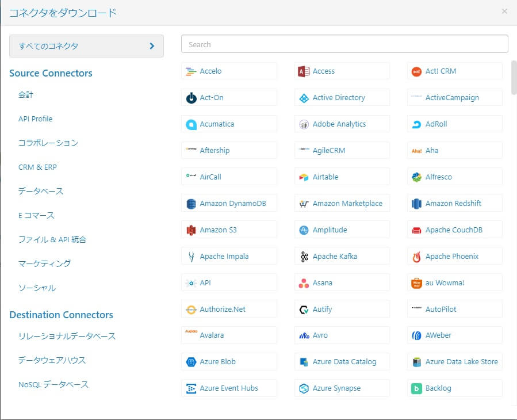The height and width of the screenshot is (420, 517).
Task: Click the Azure Synapse icon
Action: (304, 388)
